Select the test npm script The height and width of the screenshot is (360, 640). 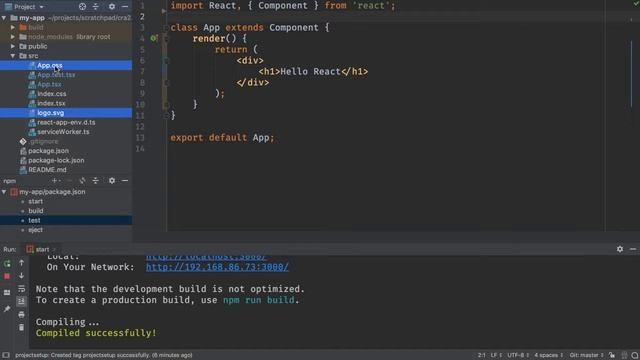[x=34, y=220]
